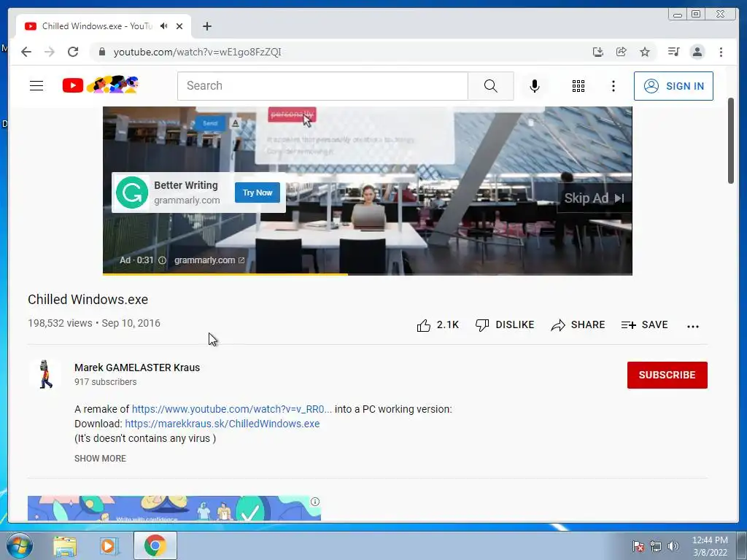Open Marek GAMELASTER Kraus channel name
The width and height of the screenshot is (747, 560).
coord(137,367)
